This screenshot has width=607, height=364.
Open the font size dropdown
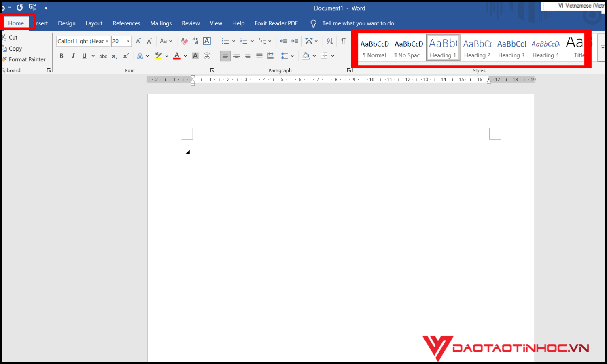click(128, 41)
